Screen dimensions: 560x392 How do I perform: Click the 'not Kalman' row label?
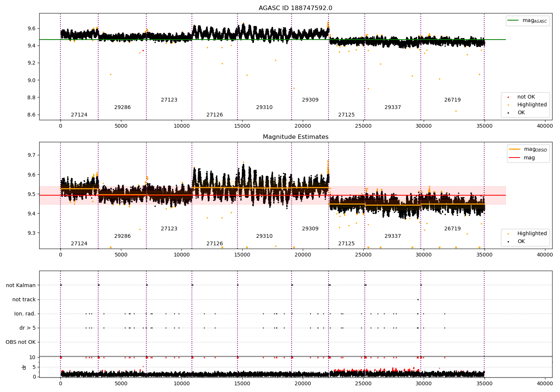point(21,286)
